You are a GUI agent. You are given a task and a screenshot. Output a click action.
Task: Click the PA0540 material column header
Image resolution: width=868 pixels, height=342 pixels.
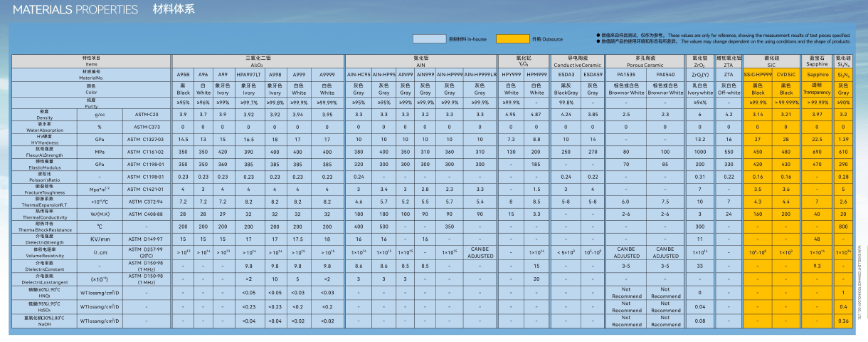665,74
